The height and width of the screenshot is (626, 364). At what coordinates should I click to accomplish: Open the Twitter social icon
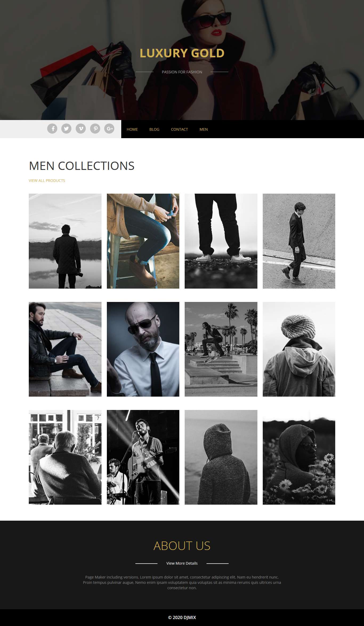tap(66, 129)
